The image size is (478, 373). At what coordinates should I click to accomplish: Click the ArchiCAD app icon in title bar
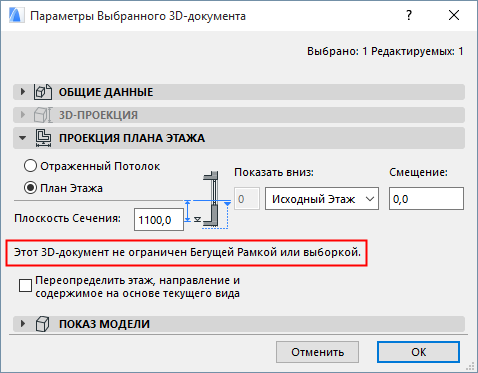[16, 15]
